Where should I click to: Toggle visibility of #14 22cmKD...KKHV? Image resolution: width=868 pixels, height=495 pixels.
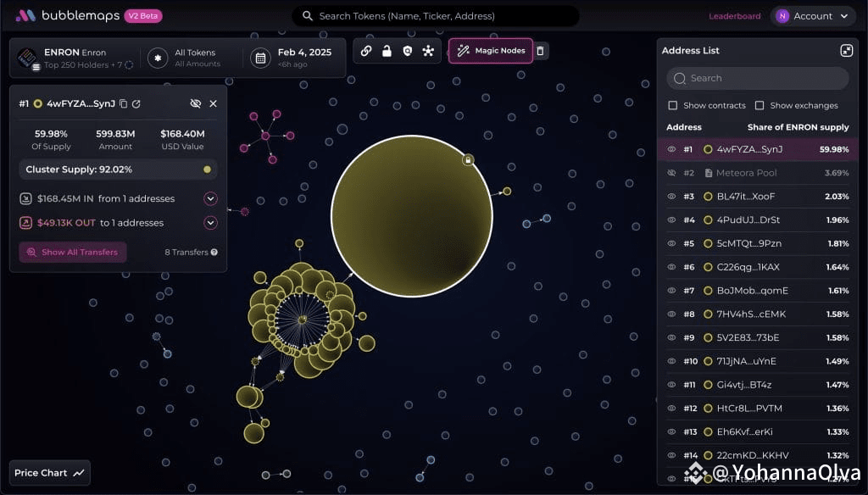click(671, 455)
